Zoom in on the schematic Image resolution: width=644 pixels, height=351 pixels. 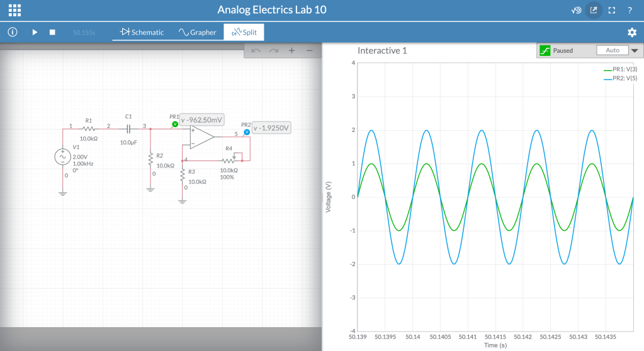(291, 50)
